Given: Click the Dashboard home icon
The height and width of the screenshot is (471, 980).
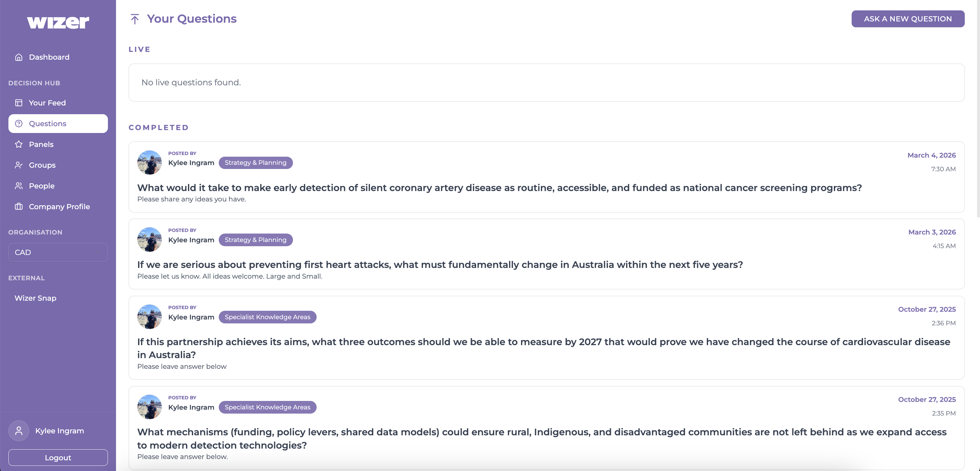Looking at the screenshot, I should pos(19,57).
